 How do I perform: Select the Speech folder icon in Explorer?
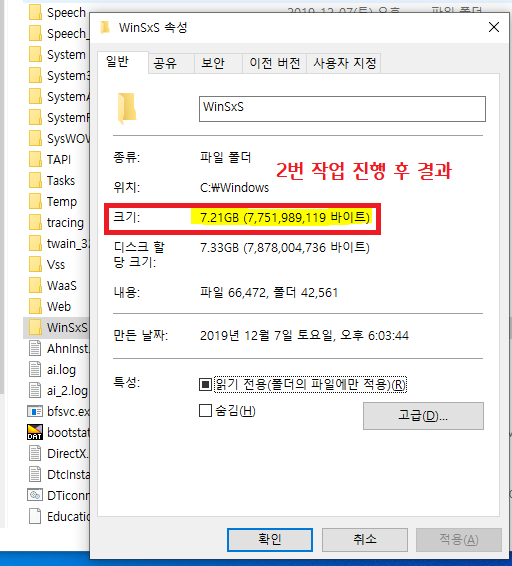(x=35, y=13)
